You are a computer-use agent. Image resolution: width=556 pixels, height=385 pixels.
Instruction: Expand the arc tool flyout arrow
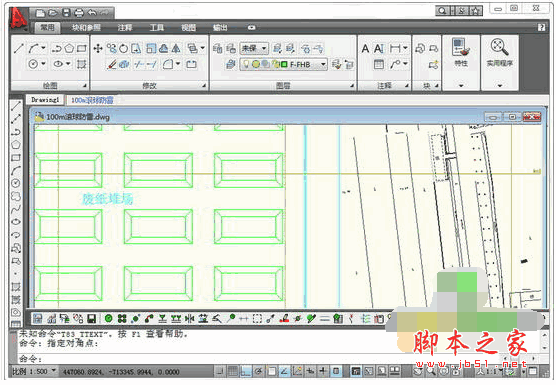click(x=43, y=48)
